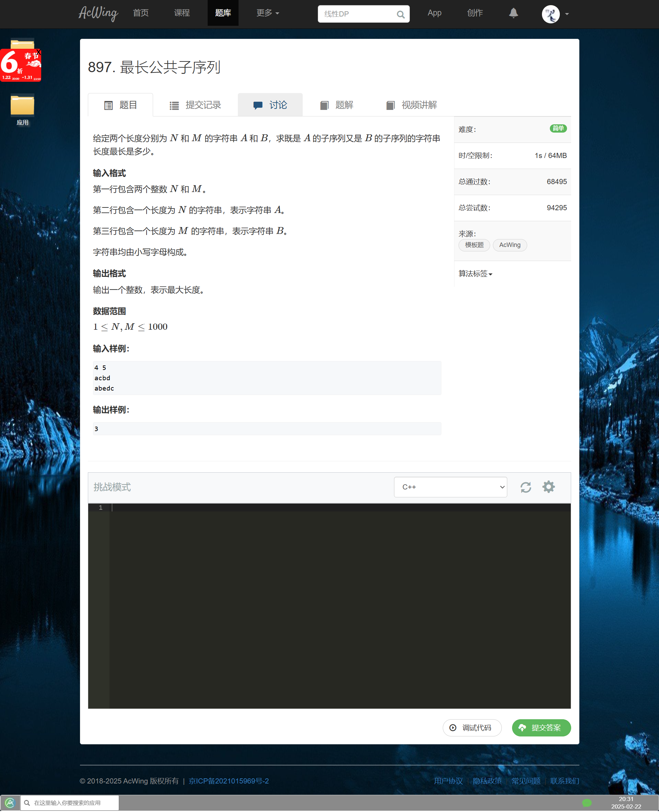The width and height of the screenshot is (659, 812).
Task: Open the 更多 dropdown menu
Action: point(267,13)
